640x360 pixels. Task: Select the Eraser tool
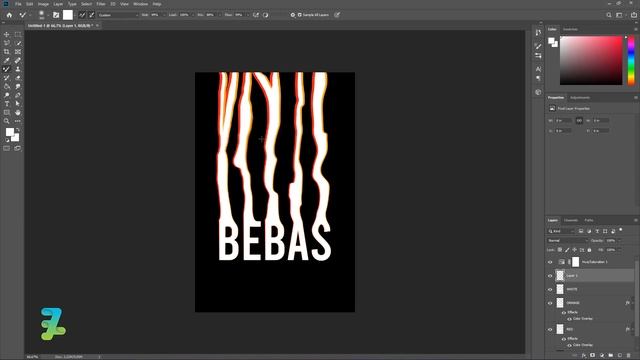tap(18, 78)
